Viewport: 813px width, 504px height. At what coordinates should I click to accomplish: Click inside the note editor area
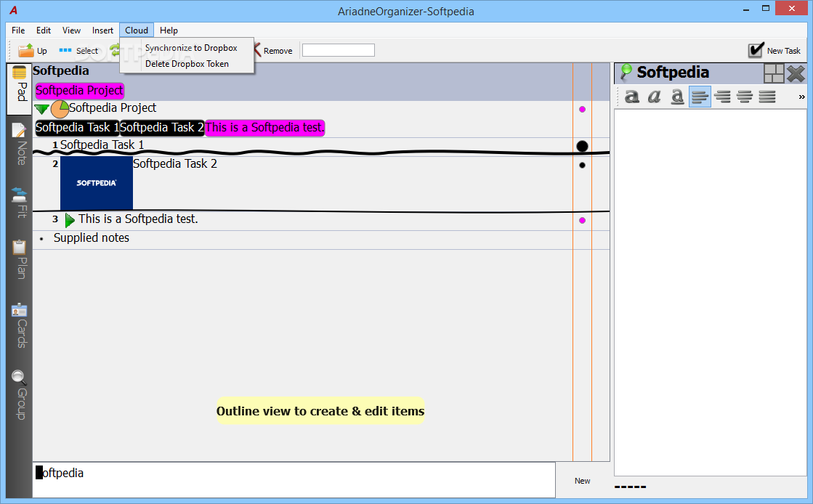[711, 292]
